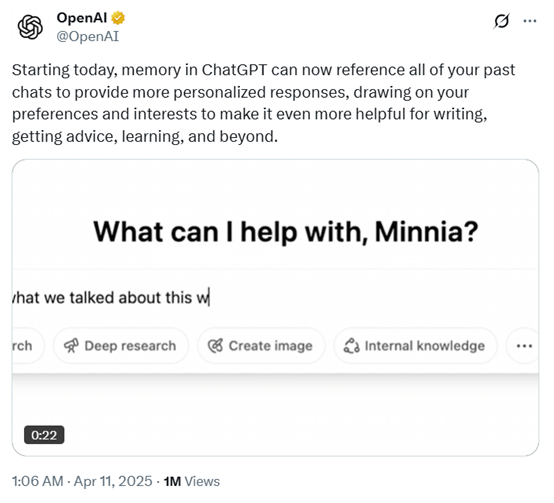The width and height of the screenshot is (554, 503).
Task: Open the tweet's three-dot more menu
Action: click(x=530, y=21)
